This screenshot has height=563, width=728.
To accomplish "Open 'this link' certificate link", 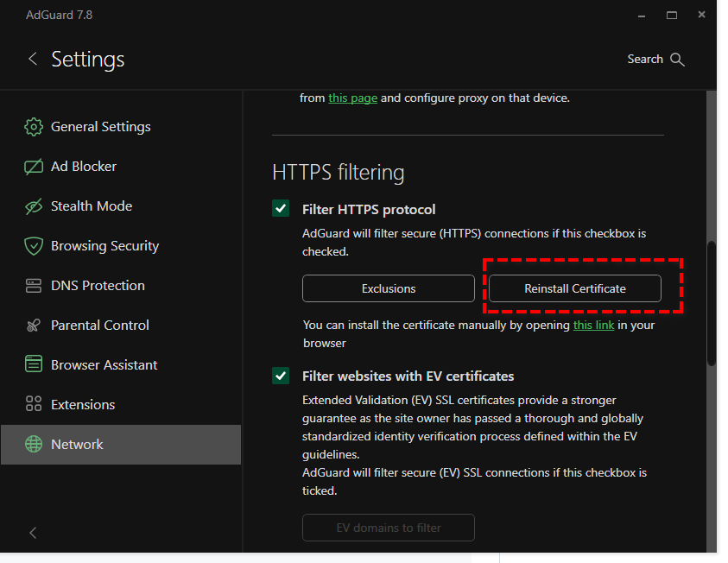I will 594,325.
